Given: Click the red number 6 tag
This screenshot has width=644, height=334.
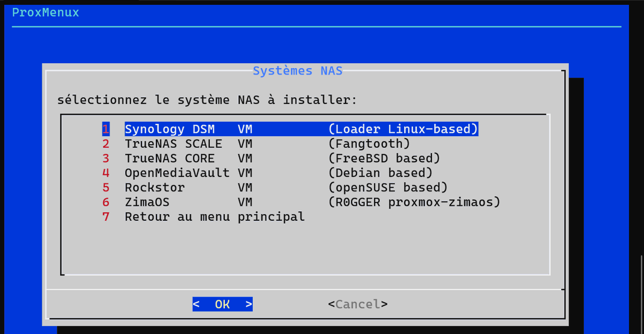Looking at the screenshot, I should tap(106, 203).
